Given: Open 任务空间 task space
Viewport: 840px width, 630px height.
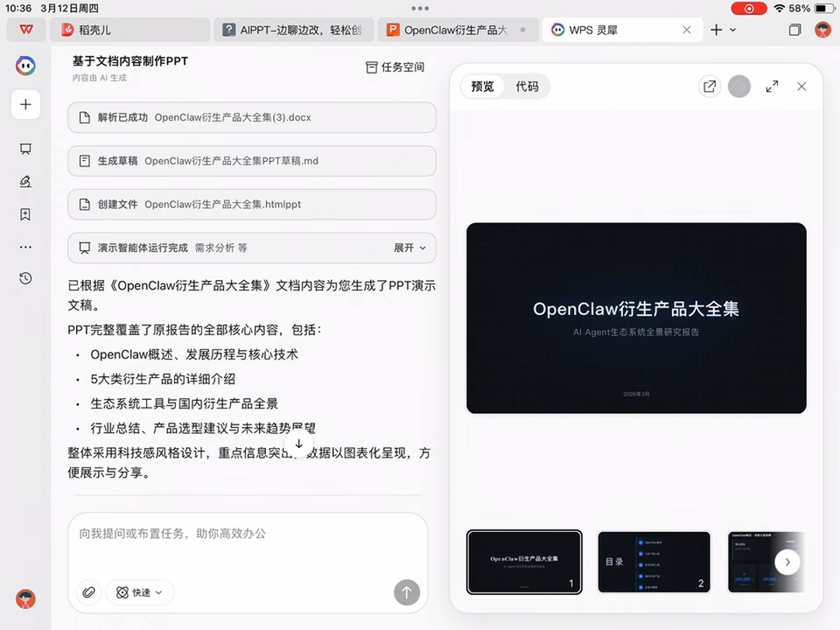Looking at the screenshot, I should [395, 67].
